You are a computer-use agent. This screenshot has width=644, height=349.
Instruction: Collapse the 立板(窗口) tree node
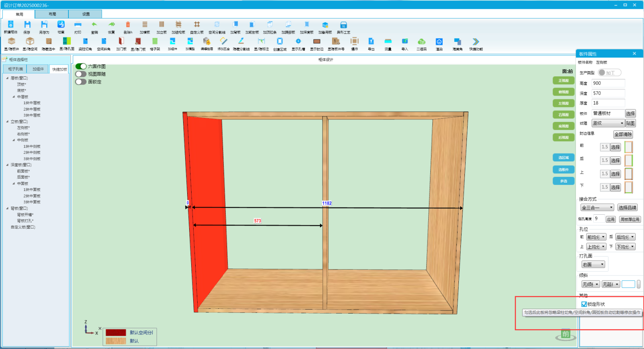coord(7,121)
